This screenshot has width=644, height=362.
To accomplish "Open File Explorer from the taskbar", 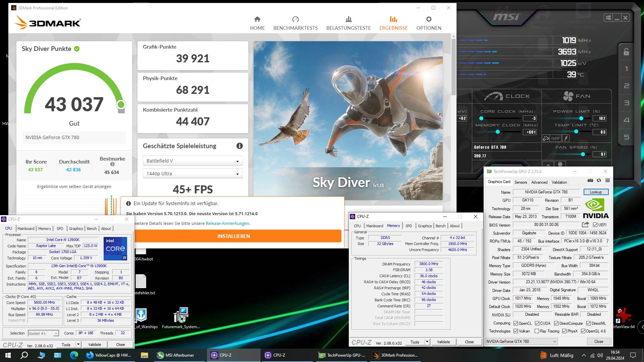I will (x=144, y=355).
